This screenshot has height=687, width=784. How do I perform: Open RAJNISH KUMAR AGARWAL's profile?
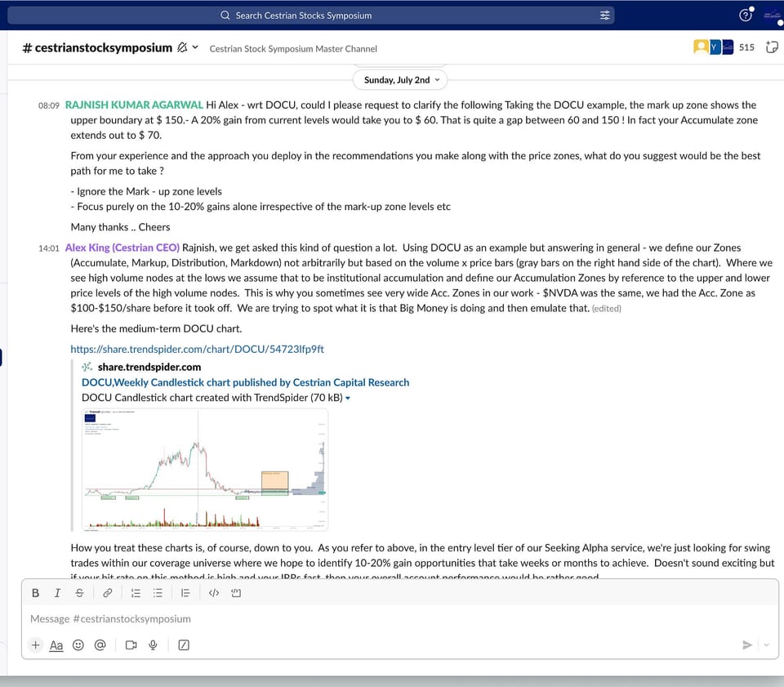pyautogui.click(x=134, y=105)
